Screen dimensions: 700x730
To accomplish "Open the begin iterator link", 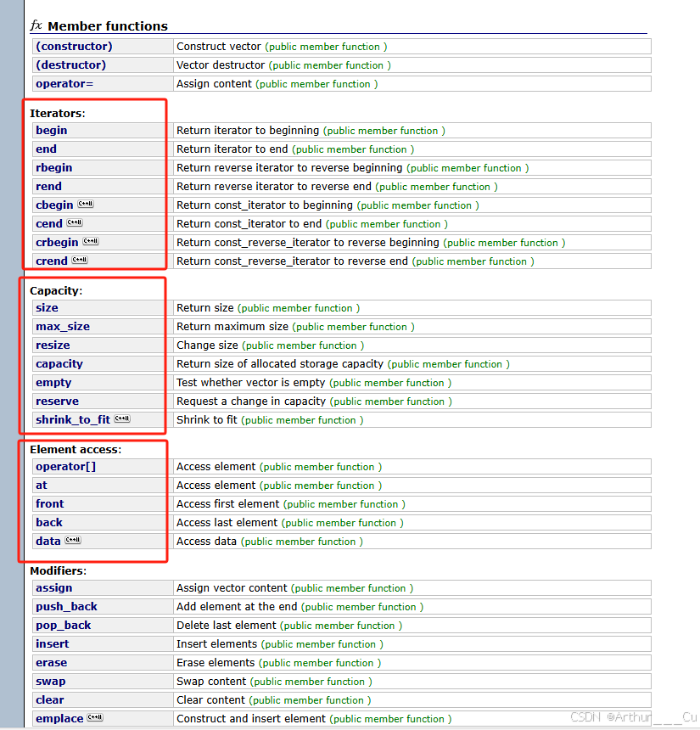I will click(51, 131).
